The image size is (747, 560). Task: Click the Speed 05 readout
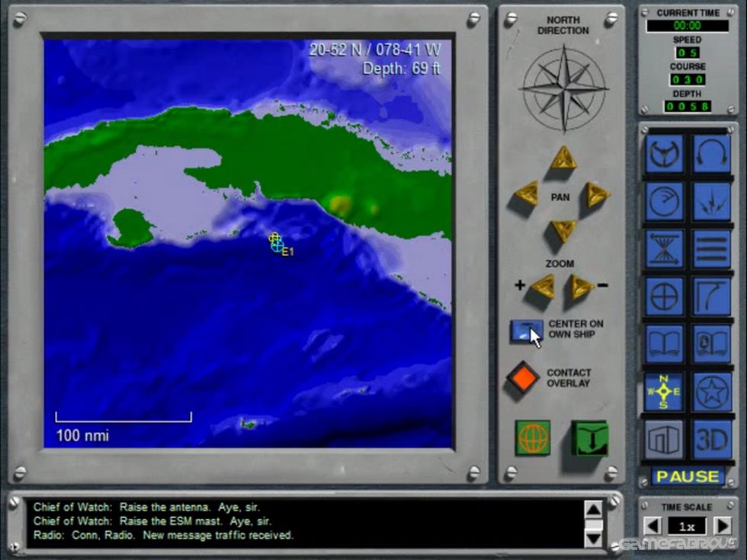[x=688, y=53]
